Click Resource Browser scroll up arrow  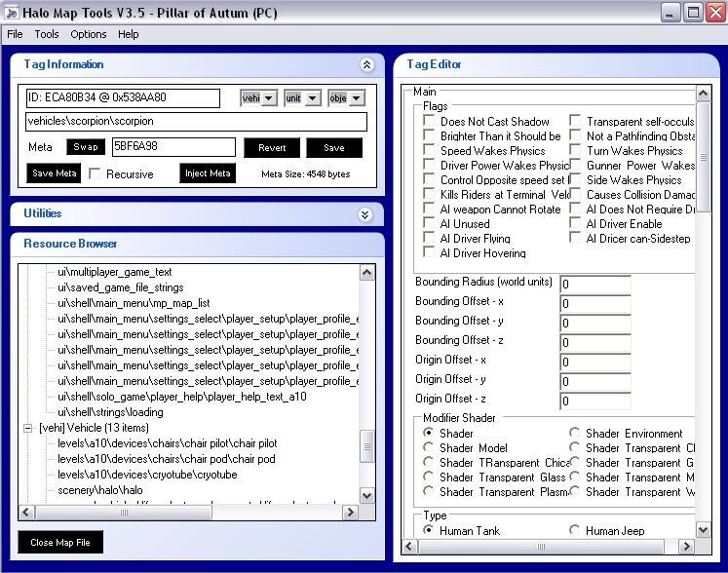tap(366, 273)
